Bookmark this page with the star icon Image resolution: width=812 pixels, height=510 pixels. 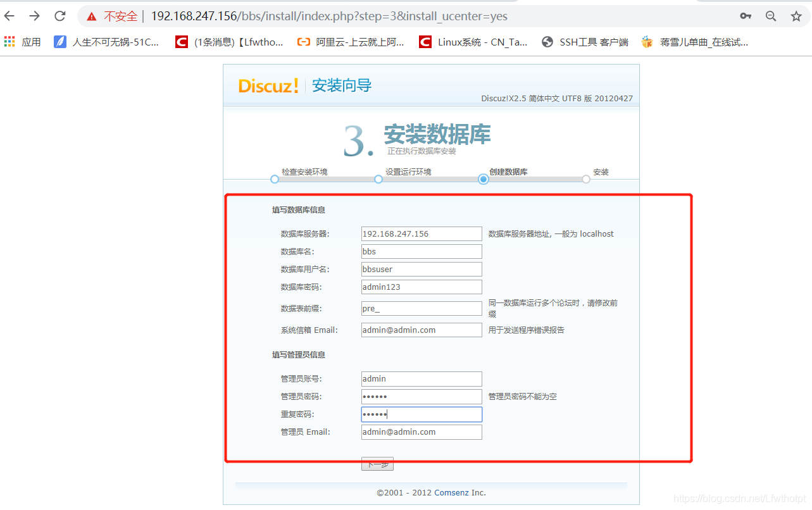[796, 16]
